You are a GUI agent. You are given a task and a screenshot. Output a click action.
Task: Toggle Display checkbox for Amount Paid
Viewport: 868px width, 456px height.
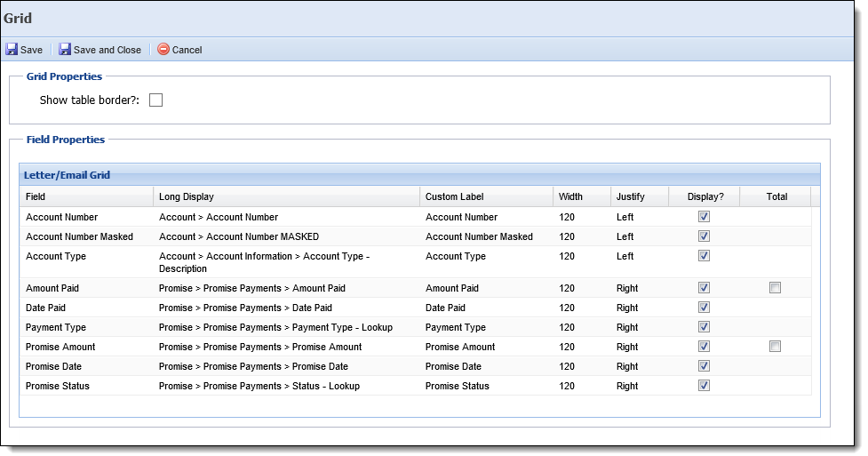click(x=705, y=288)
